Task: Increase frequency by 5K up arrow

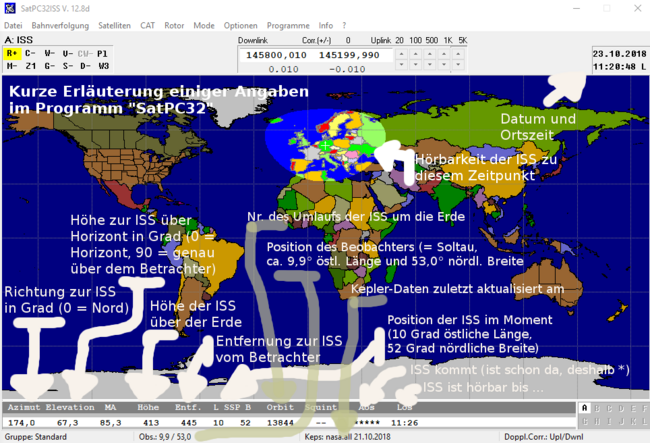Action: coord(458,54)
